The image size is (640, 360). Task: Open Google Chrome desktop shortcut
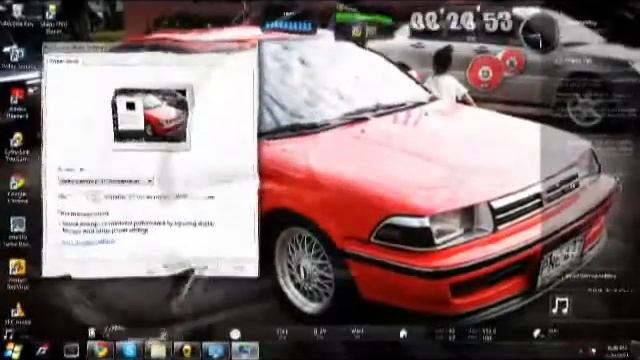17,189
